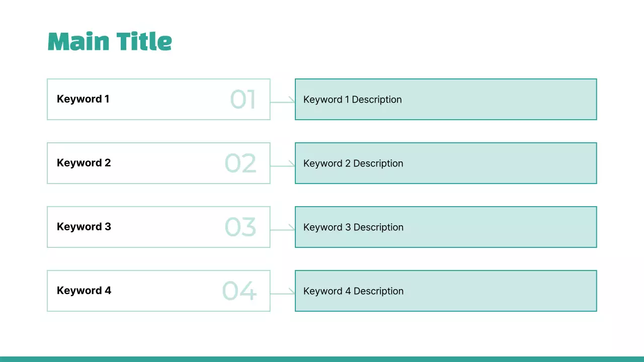Click the Keyword 1 label text

(x=83, y=99)
